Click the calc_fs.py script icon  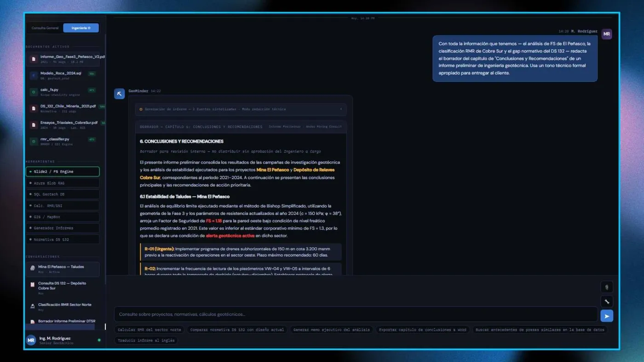34,92
